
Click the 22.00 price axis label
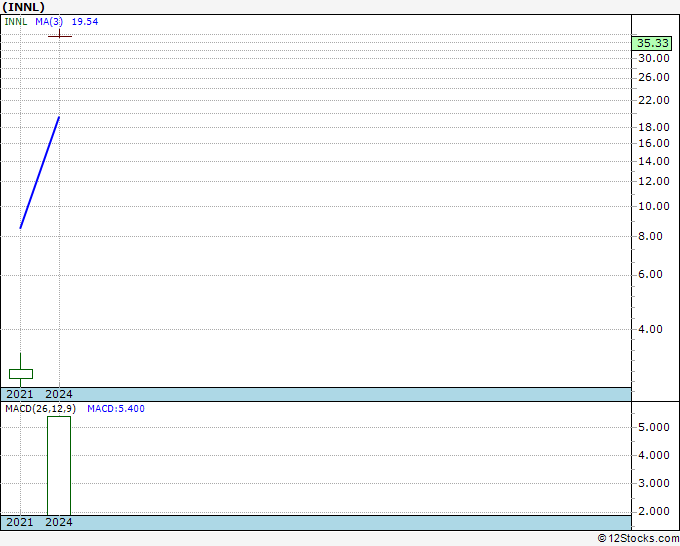pos(654,100)
